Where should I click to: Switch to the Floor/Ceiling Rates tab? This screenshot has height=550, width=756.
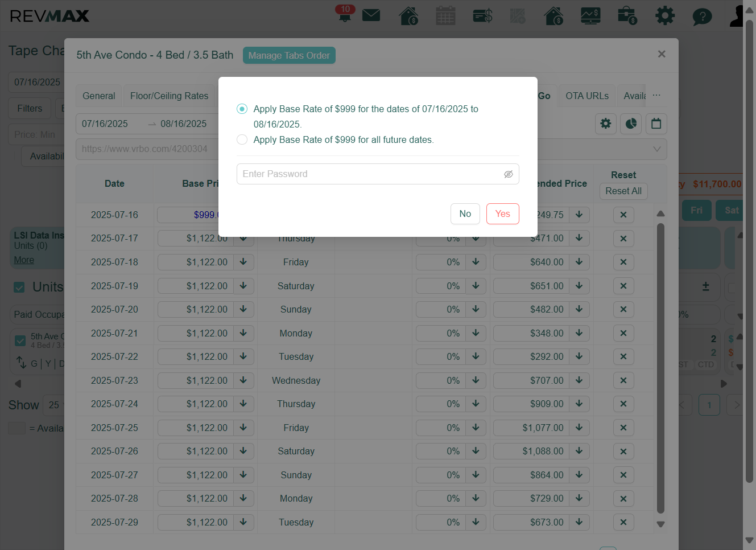(x=170, y=96)
